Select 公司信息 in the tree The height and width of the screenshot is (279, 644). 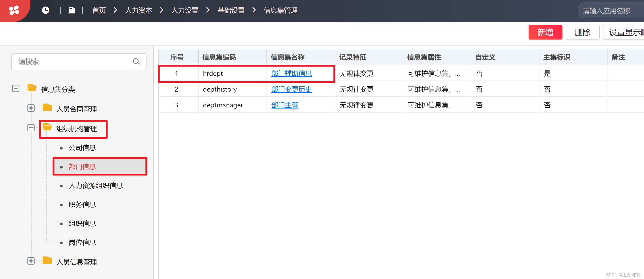pos(82,148)
